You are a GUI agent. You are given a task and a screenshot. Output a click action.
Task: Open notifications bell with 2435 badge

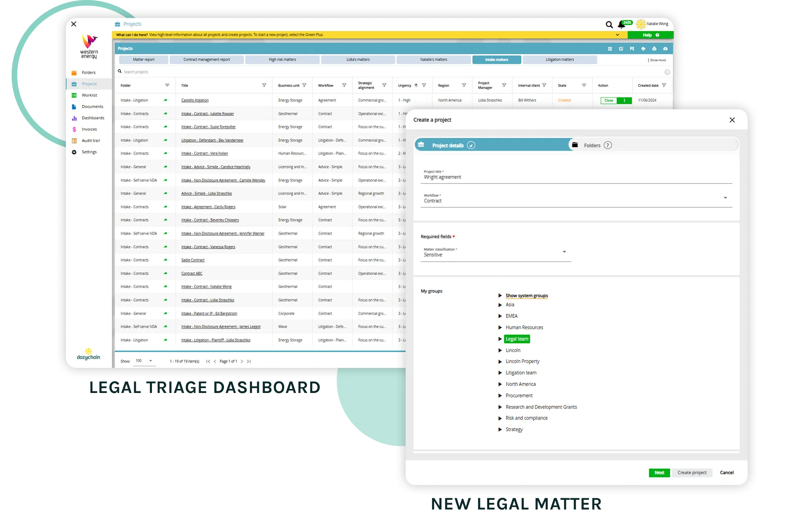[x=625, y=24]
